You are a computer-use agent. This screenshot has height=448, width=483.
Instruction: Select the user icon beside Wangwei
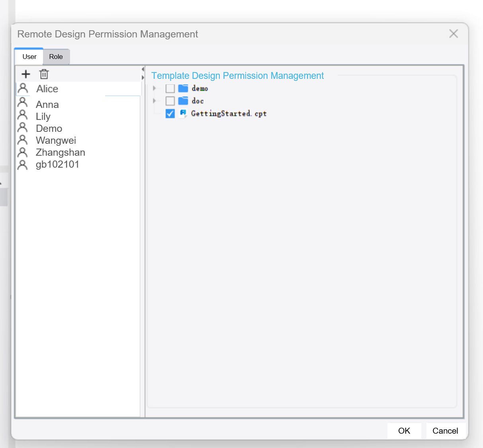click(x=23, y=140)
